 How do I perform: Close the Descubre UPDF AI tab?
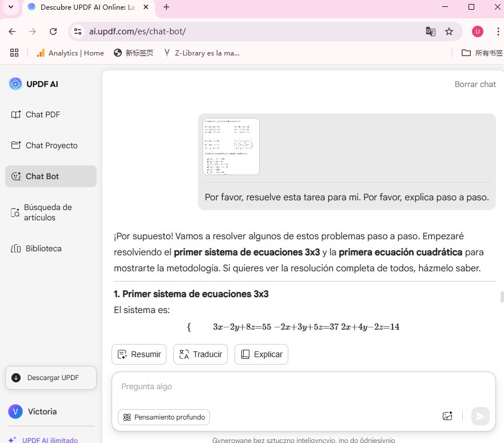[x=146, y=7]
